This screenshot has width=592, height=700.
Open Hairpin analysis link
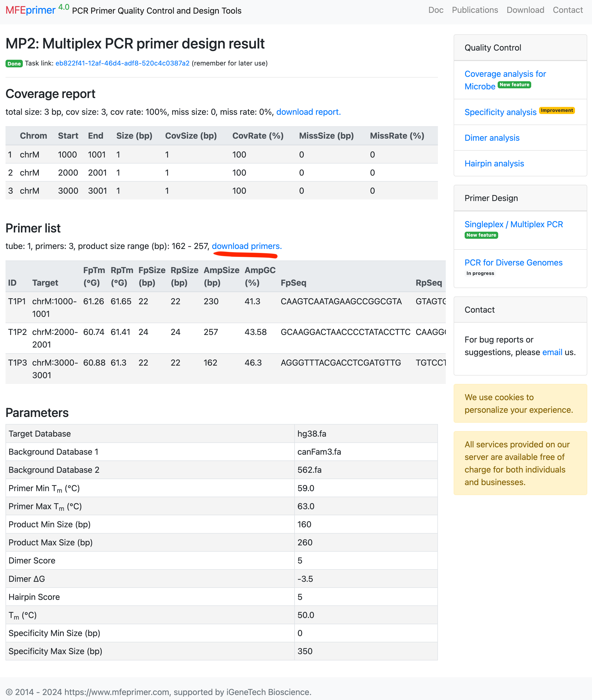click(x=494, y=164)
